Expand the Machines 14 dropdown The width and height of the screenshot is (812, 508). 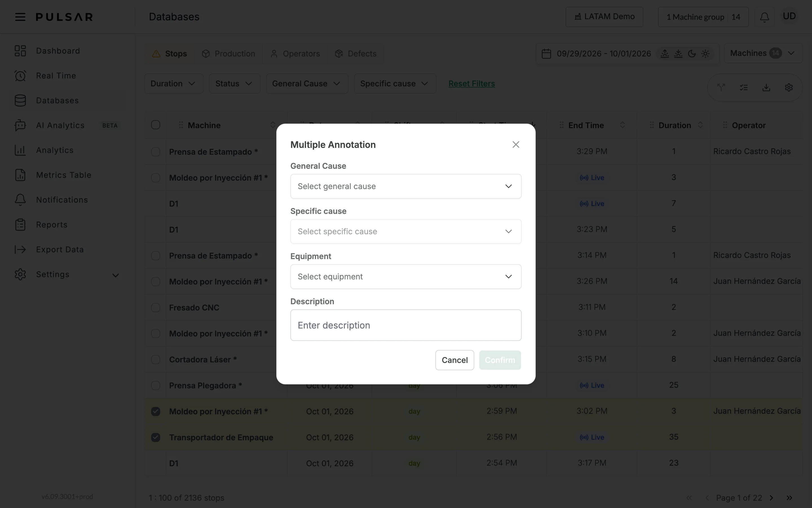coord(763,53)
